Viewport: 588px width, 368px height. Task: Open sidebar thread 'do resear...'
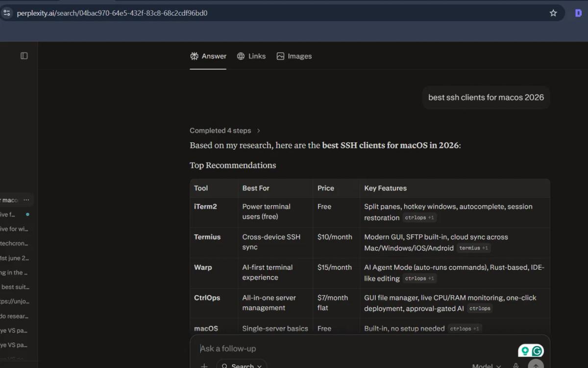click(x=14, y=316)
